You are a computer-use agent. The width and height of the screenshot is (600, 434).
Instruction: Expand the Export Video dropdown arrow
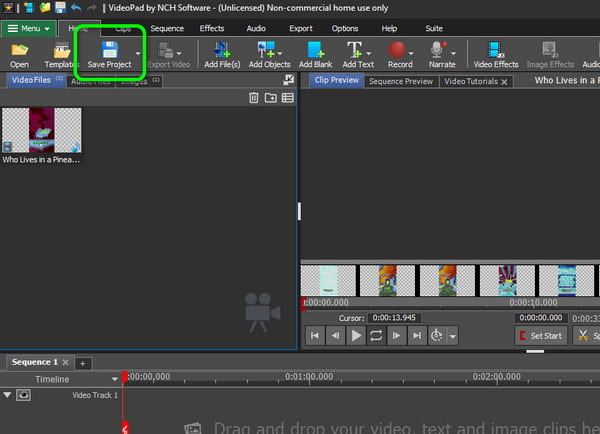179,53
